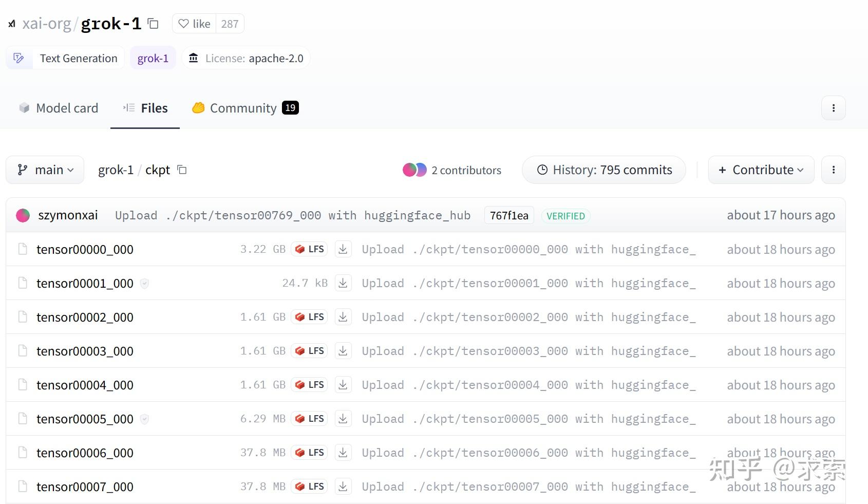
Task: Click the heart like button
Action: tap(194, 24)
